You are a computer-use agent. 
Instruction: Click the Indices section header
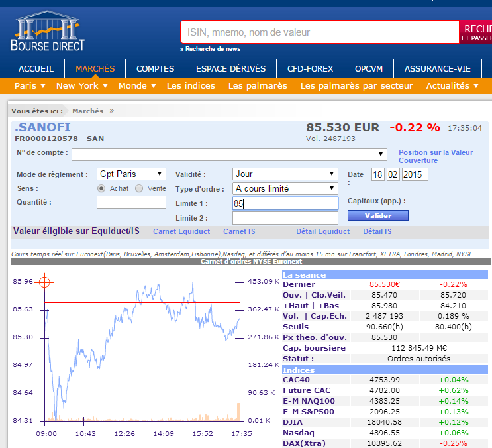point(385,370)
